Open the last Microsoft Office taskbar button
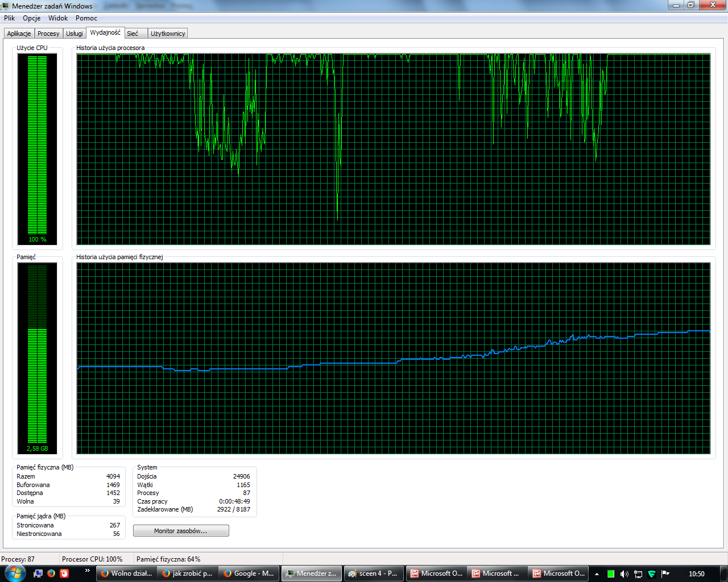The image size is (728, 582). tap(559, 573)
